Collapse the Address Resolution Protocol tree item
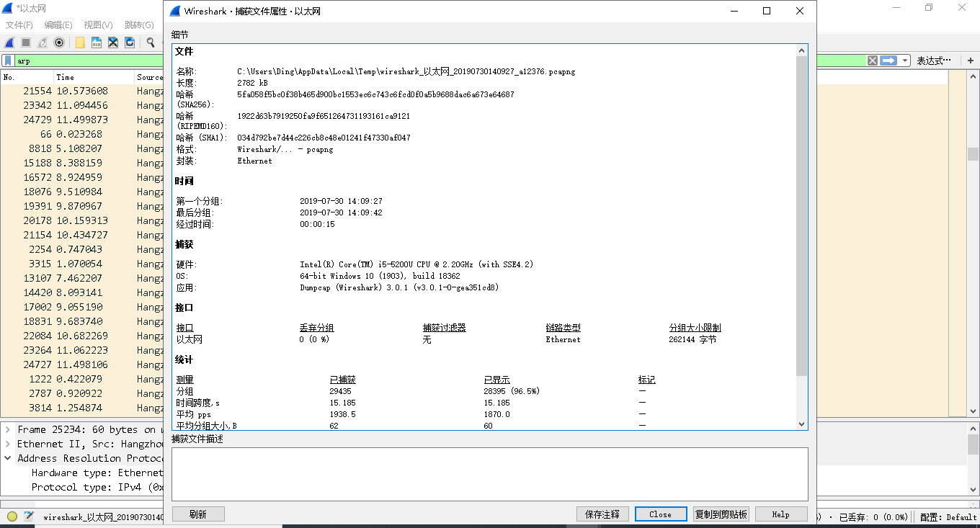The height and width of the screenshot is (528, 980). (8, 458)
